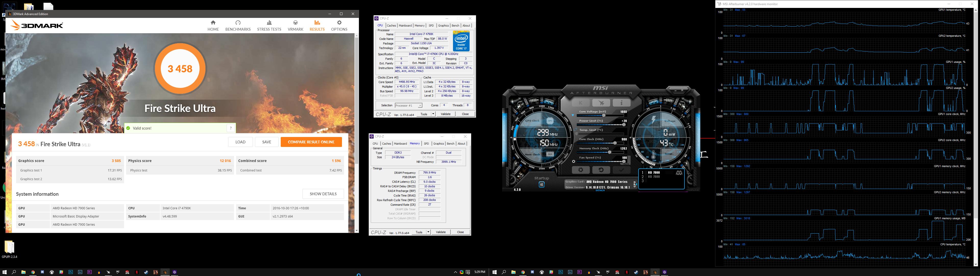Viewport: 980px width, 276px height.
Task: Switch to Graphics tab in the CPU-Z CPU window
Action: click(443, 26)
